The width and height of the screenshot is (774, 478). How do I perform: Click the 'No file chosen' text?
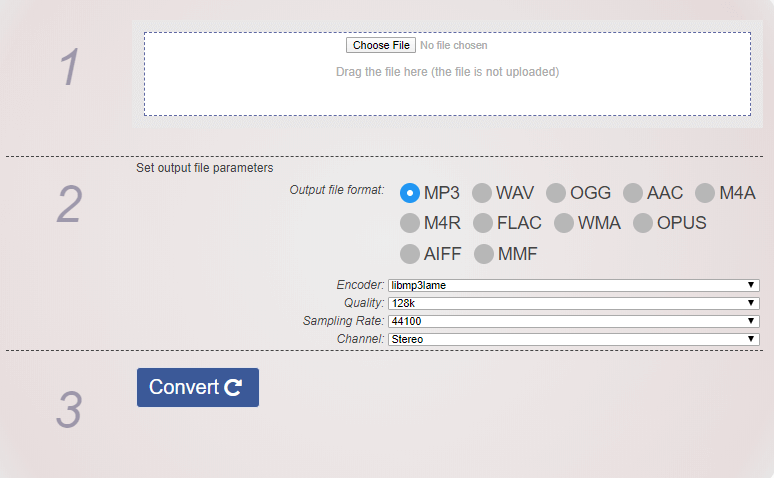pos(454,46)
